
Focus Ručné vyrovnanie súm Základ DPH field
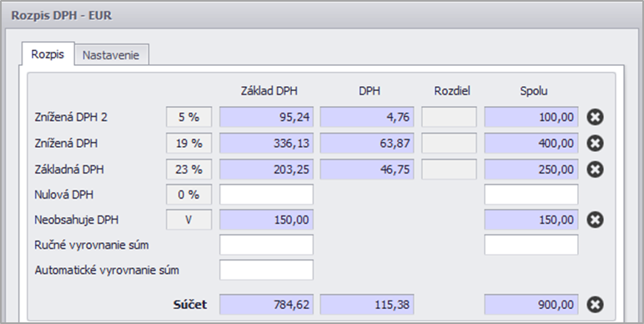coord(266,245)
